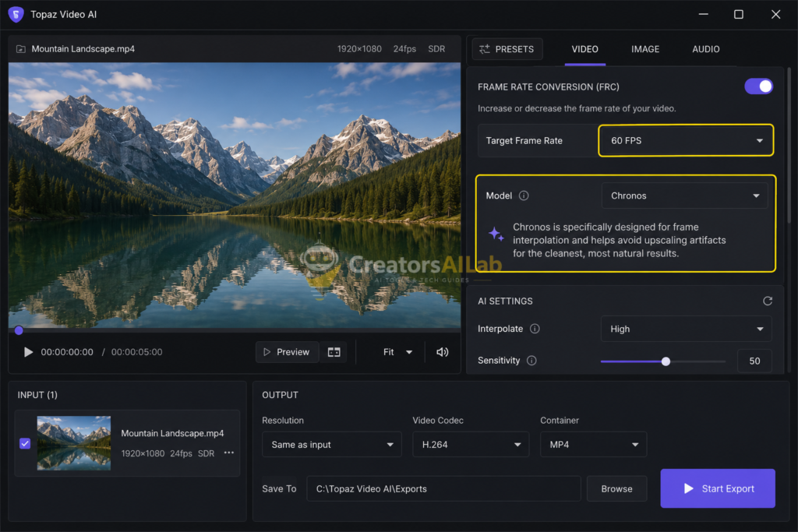Click the Sensitivity slider handle

click(666, 361)
